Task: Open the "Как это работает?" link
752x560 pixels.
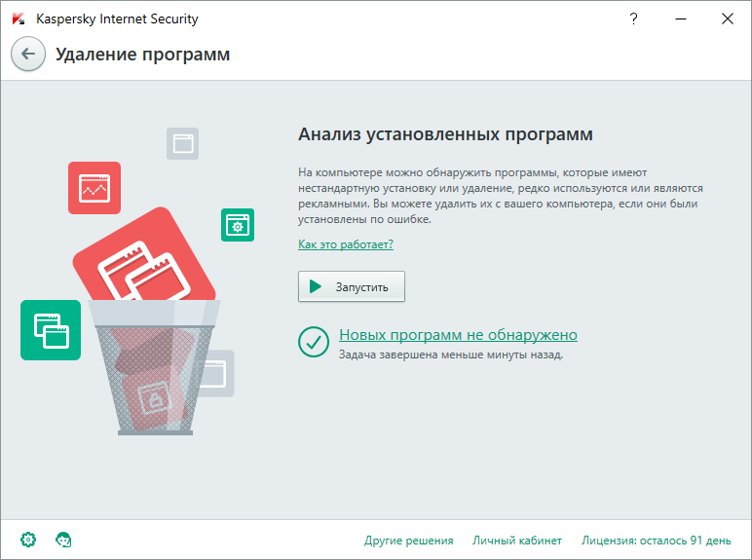Action: 345,244
